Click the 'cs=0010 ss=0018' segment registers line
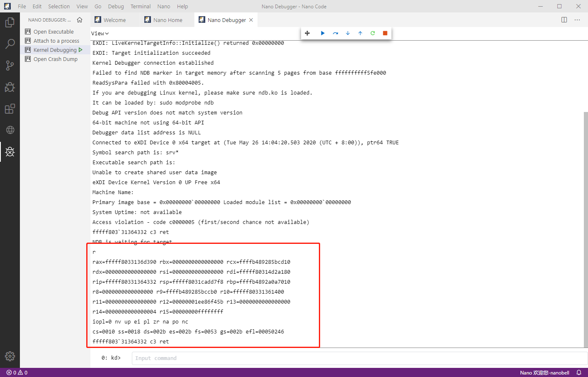 188,332
